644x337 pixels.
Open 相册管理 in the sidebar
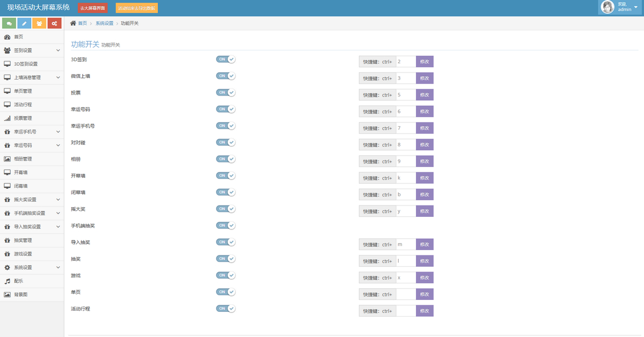(x=23, y=159)
